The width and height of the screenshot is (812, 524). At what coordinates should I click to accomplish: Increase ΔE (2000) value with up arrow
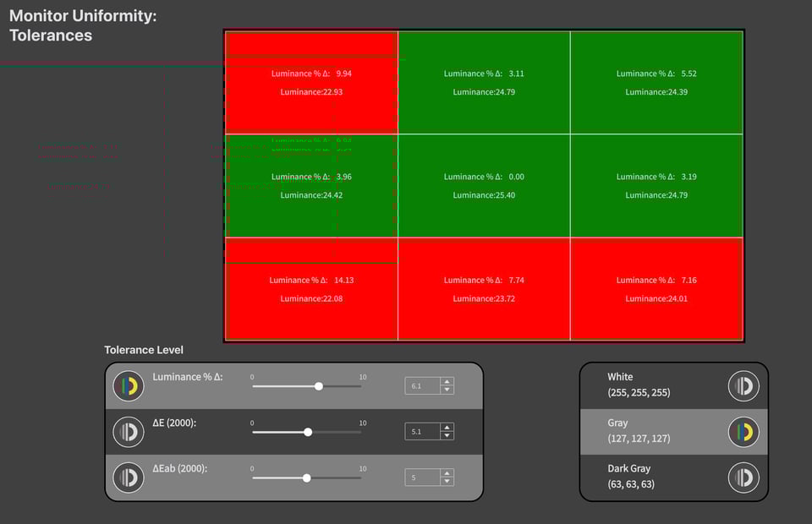tap(447, 428)
